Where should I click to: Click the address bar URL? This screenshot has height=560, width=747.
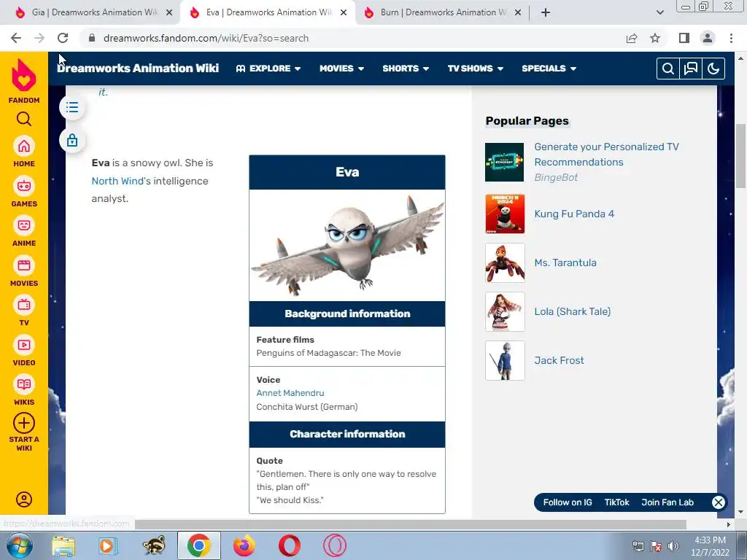206,38
